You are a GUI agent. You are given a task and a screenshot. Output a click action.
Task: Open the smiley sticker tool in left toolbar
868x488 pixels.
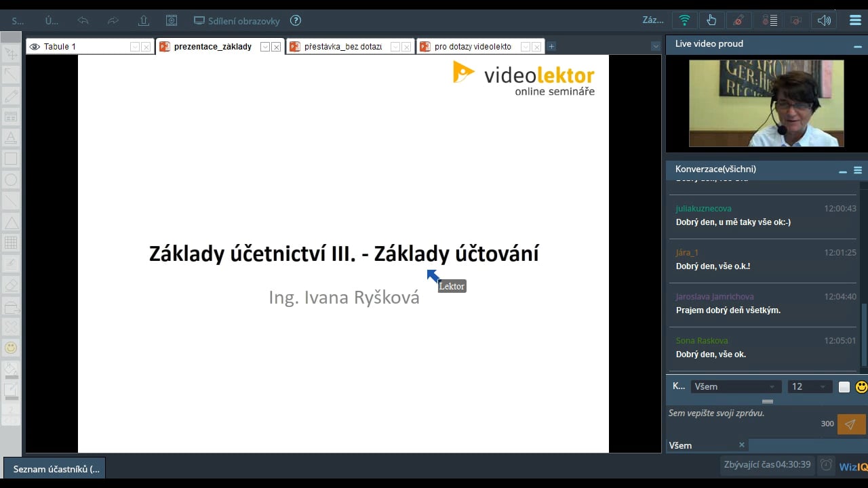[x=11, y=348]
